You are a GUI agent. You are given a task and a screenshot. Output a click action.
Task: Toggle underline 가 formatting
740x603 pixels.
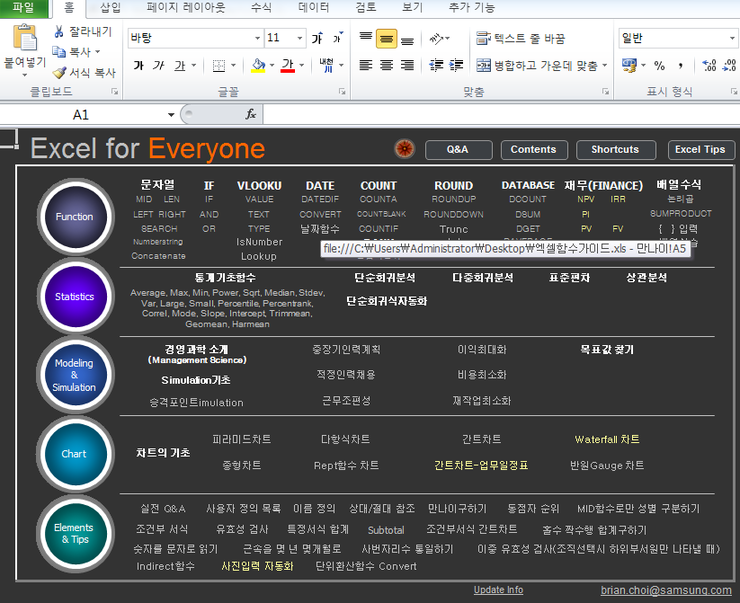pos(179,65)
